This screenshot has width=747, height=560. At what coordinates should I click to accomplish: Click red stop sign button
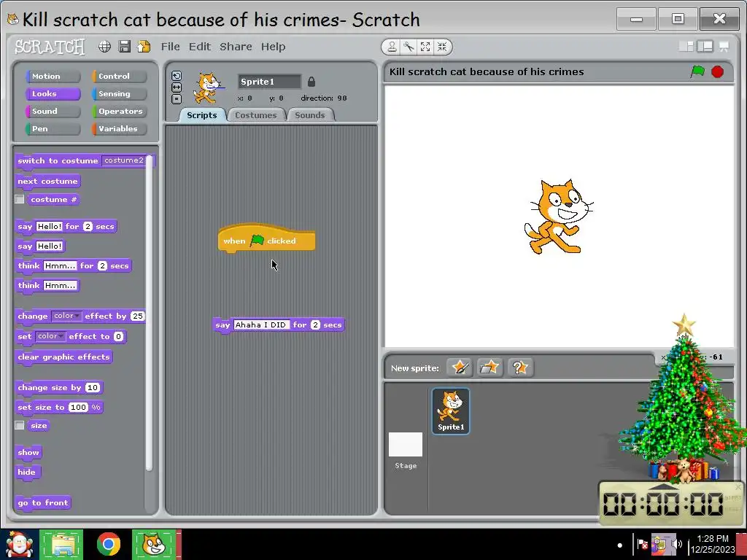pos(718,71)
